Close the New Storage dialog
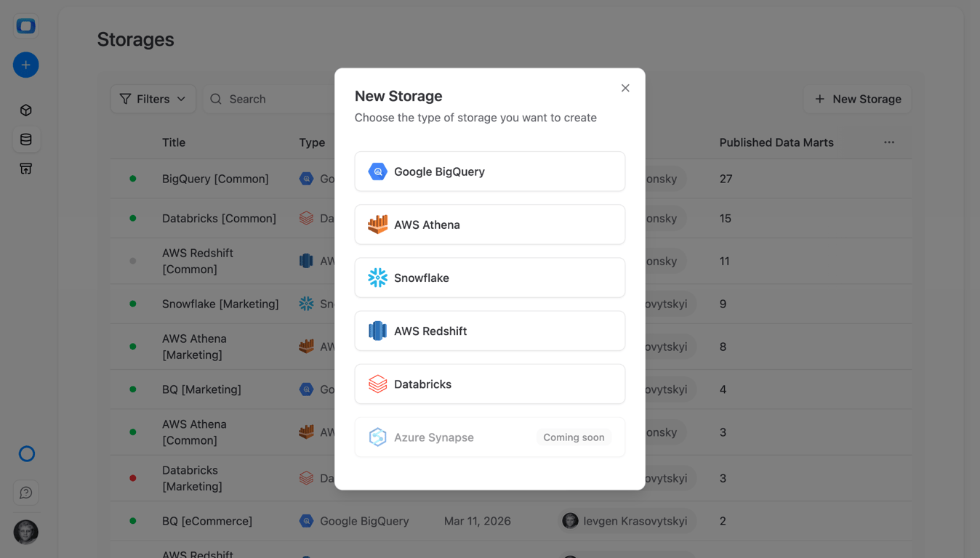Viewport: 980px width, 558px height. pyautogui.click(x=625, y=88)
